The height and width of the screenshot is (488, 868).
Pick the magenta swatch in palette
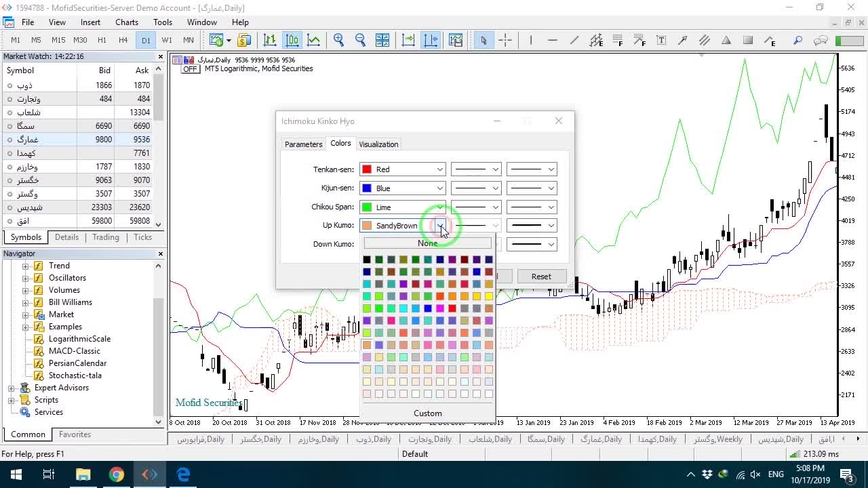(440, 308)
